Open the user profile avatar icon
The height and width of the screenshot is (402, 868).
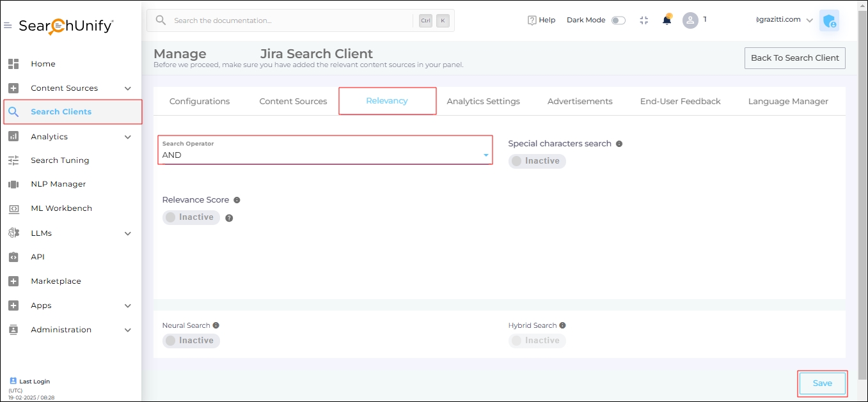pos(690,20)
